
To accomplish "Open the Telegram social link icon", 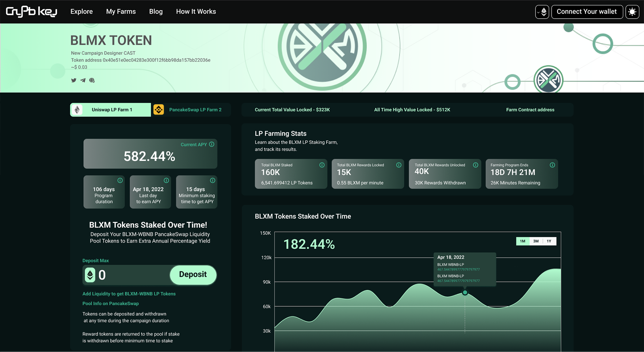I will click(83, 80).
